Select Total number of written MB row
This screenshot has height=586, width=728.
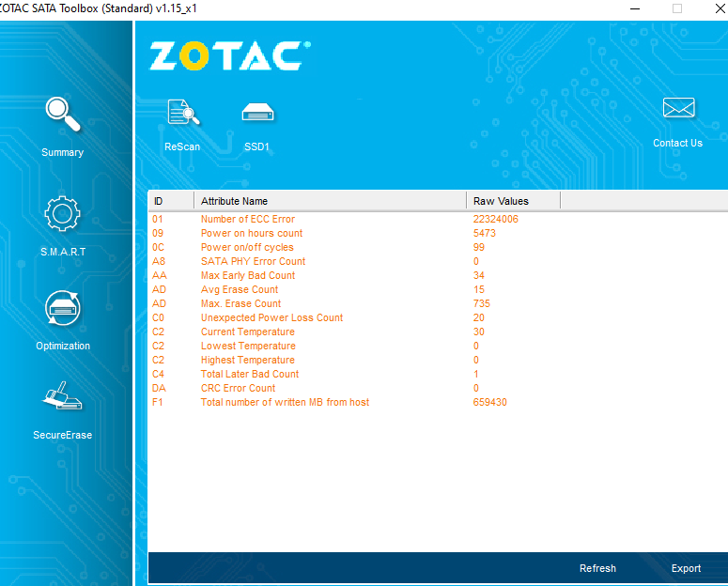pyautogui.click(x=438, y=402)
